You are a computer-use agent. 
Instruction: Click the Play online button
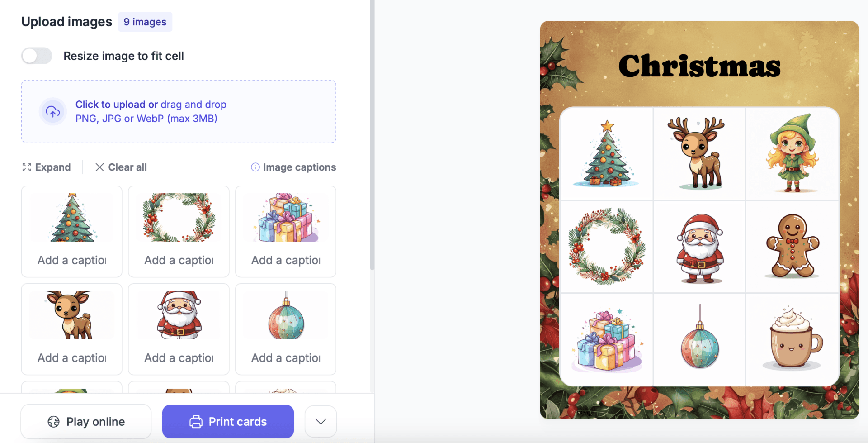86,421
